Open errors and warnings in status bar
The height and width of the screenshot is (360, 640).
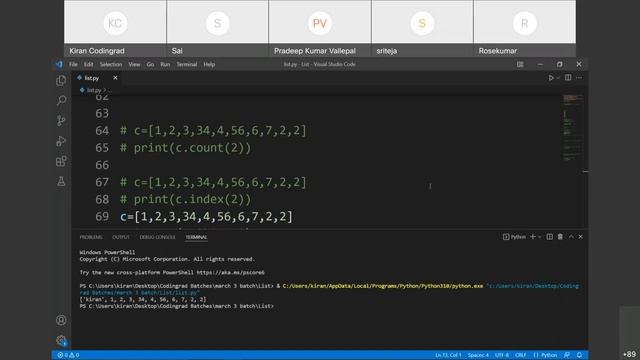pyautogui.click(x=69, y=355)
